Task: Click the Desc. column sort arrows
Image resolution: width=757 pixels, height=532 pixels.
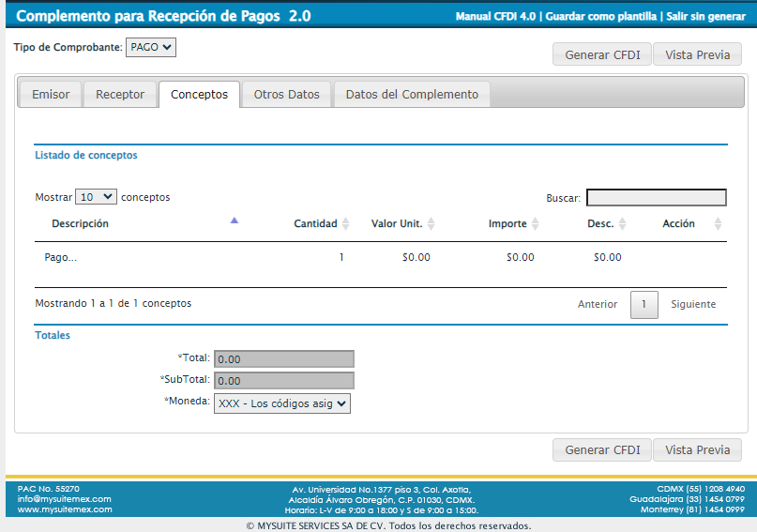Action: click(x=622, y=224)
